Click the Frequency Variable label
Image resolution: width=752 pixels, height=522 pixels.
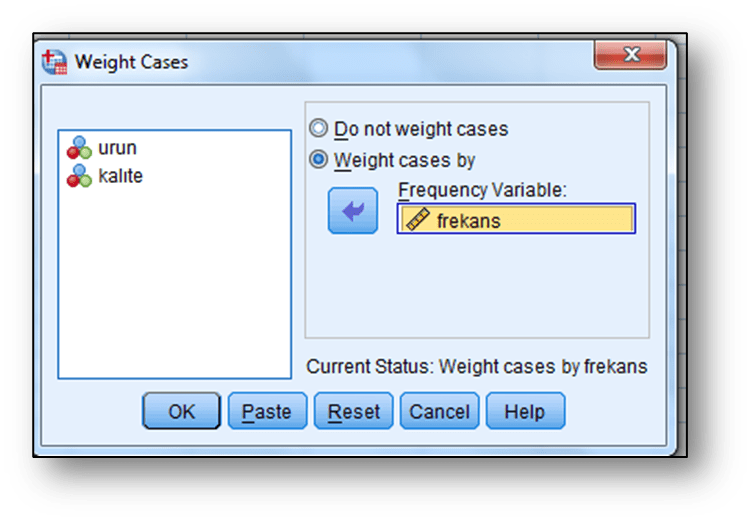[481, 190]
